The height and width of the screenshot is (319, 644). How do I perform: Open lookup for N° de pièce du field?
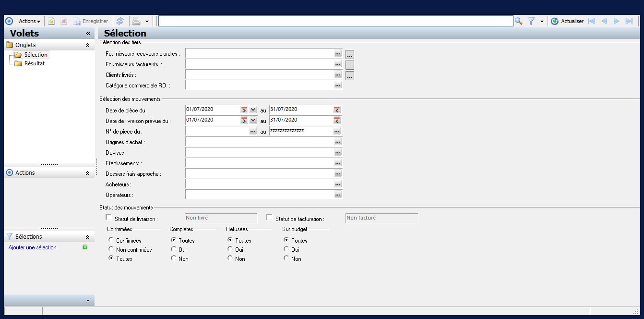click(x=253, y=131)
